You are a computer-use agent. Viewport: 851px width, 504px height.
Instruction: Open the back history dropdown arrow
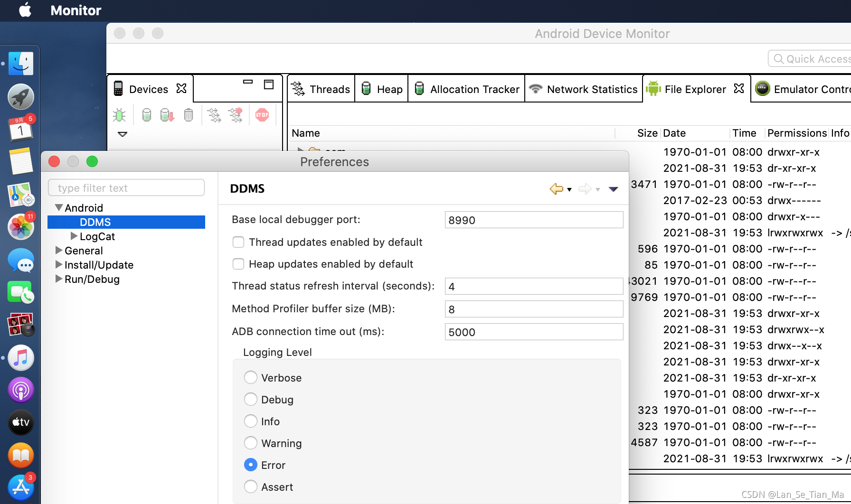[569, 189]
